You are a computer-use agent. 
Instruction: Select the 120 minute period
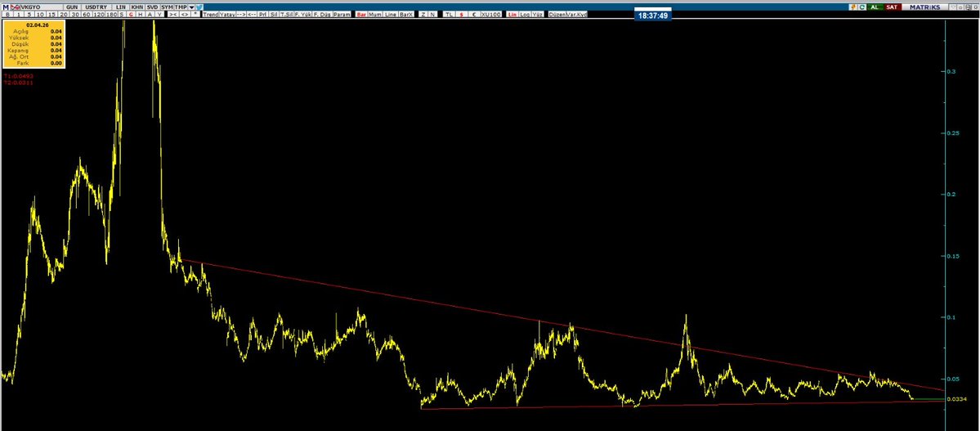(x=99, y=14)
